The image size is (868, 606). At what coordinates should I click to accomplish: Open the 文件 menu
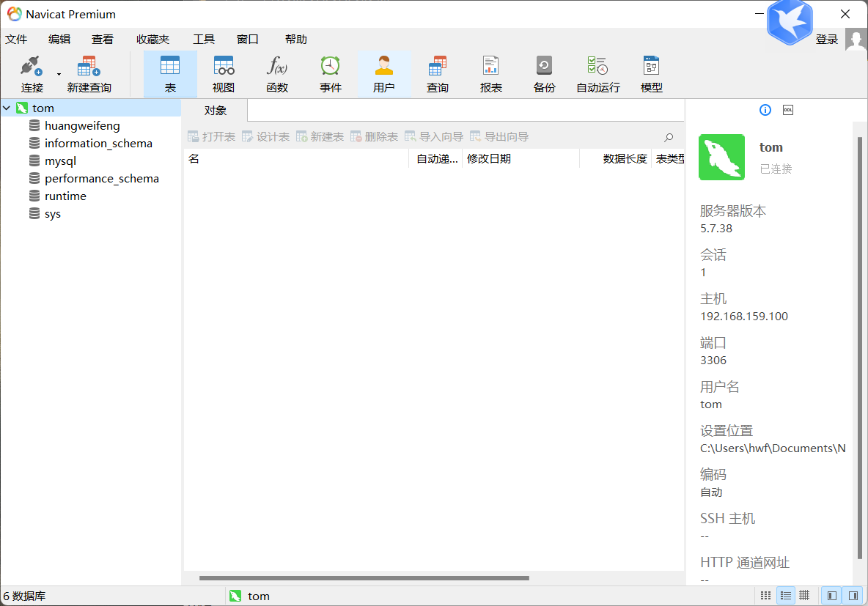click(16, 40)
